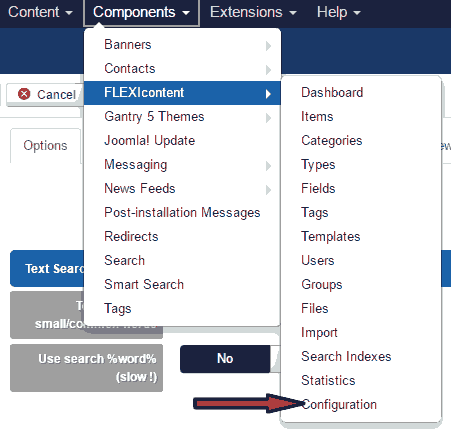Select Templates from FLEXIcontent submenu

click(x=331, y=236)
